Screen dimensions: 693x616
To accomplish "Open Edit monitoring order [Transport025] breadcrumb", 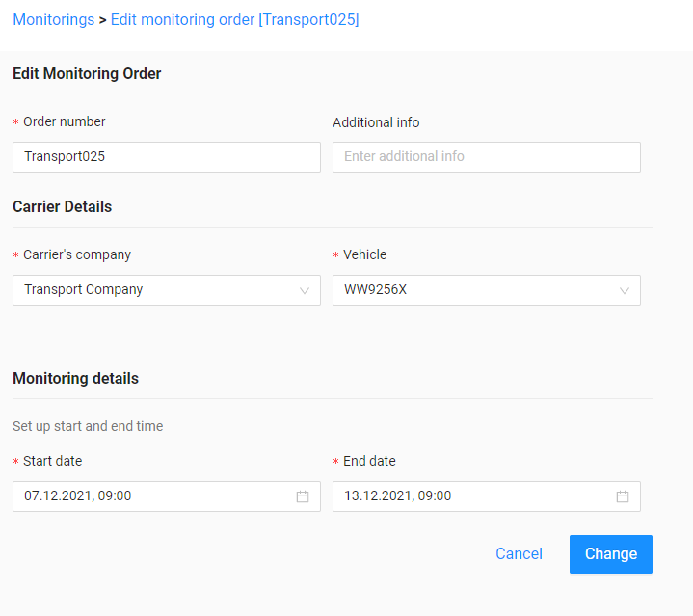I will [x=234, y=19].
